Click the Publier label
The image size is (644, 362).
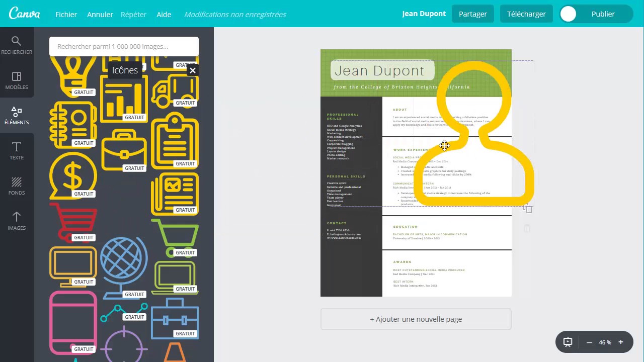[603, 14]
